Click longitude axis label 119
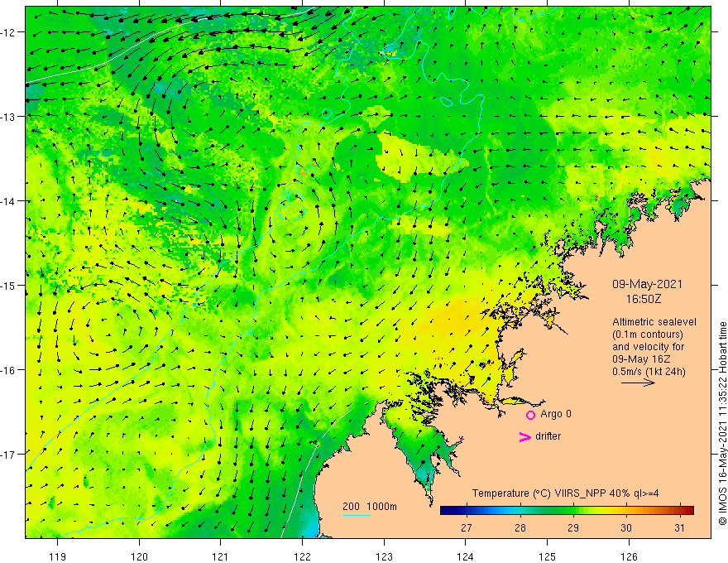This screenshot has width=728, height=563. click(x=58, y=556)
